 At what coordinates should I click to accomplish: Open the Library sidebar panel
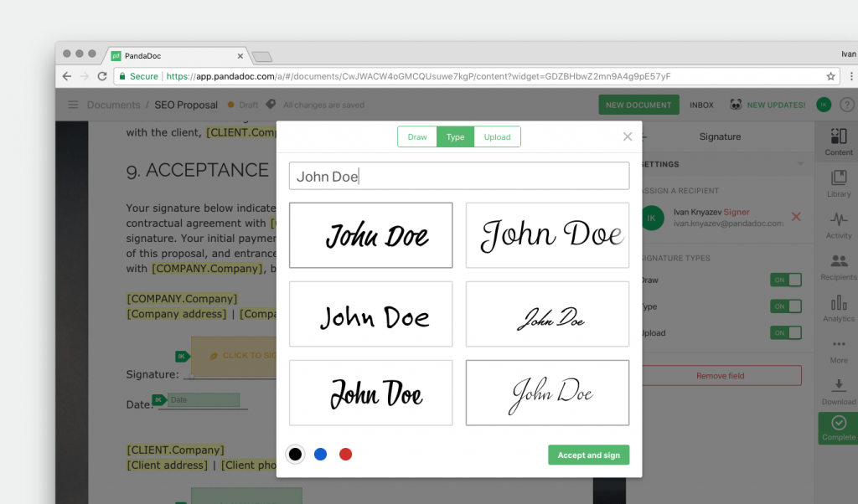click(838, 183)
